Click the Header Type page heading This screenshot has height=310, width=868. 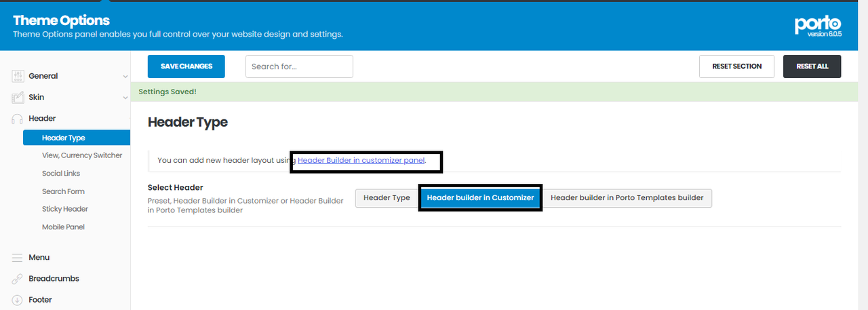pos(188,122)
